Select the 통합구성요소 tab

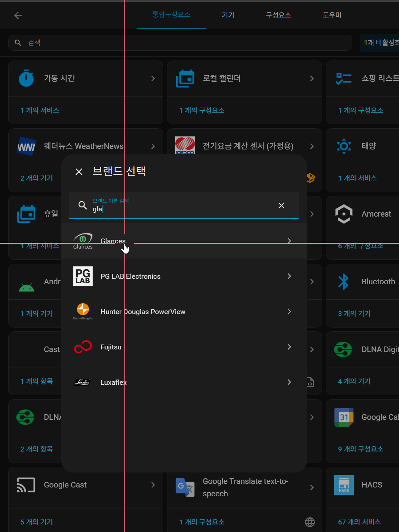(171, 15)
